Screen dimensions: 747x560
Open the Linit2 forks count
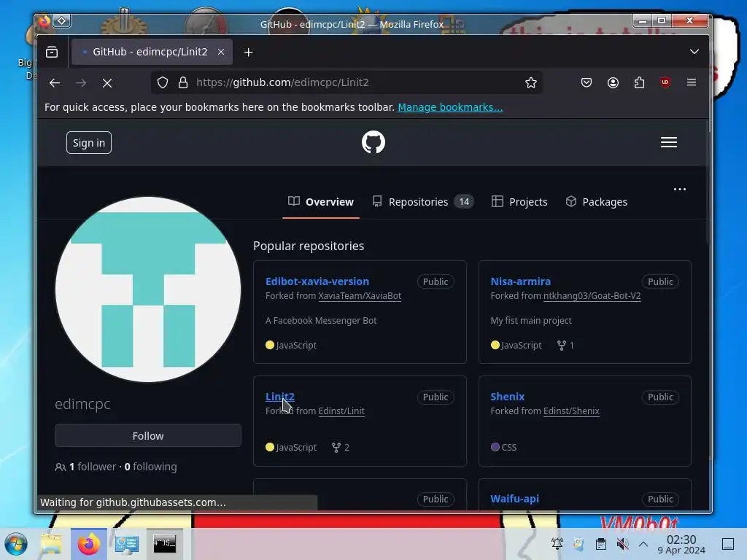(x=341, y=448)
